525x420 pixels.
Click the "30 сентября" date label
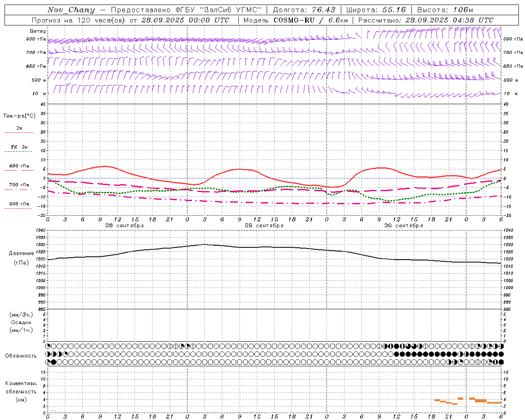[404, 226]
